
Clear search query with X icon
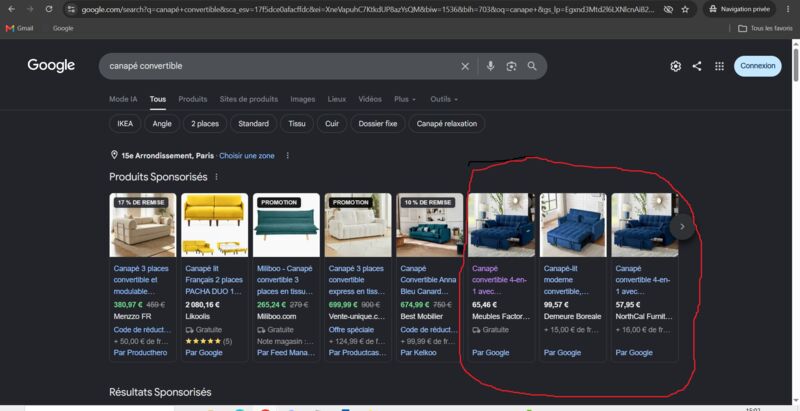[465, 66]
